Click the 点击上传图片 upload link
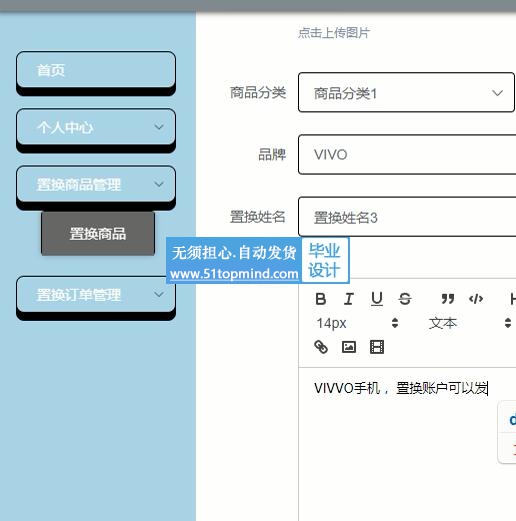 click(334, 33)
